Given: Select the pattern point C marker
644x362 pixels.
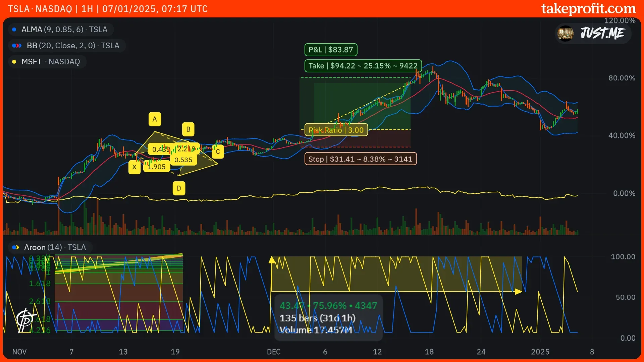Looking at the screenshot, I should [218, 152].
